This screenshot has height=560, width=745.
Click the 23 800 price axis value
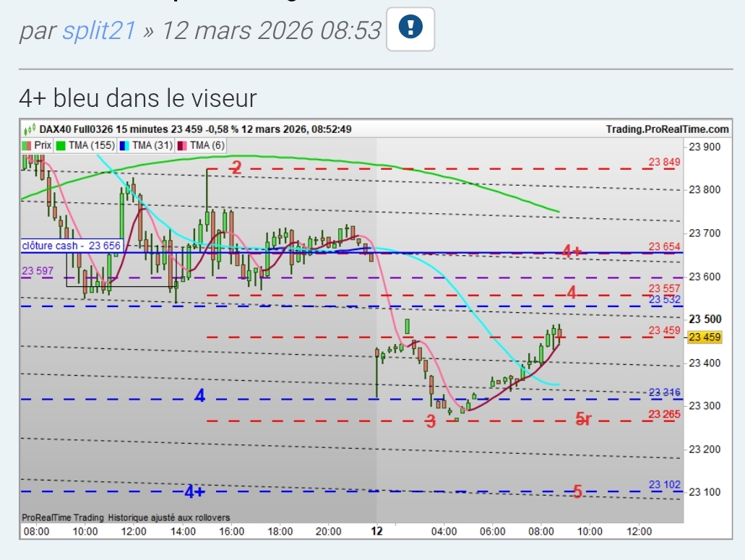coord(705,190)
